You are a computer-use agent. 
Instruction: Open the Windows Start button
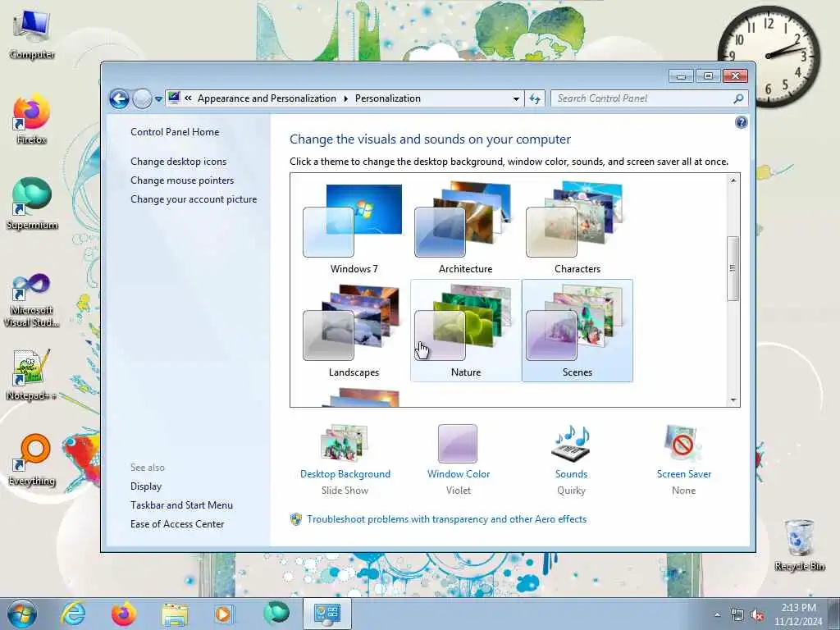[21, 614]
